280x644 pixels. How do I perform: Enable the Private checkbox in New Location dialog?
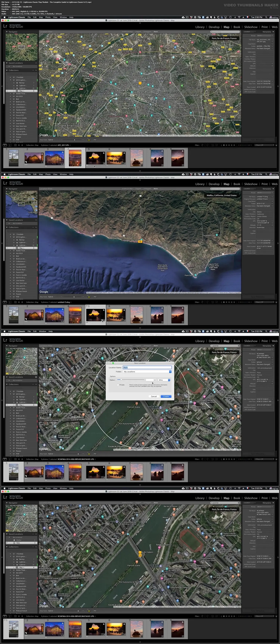pos(118,385)
